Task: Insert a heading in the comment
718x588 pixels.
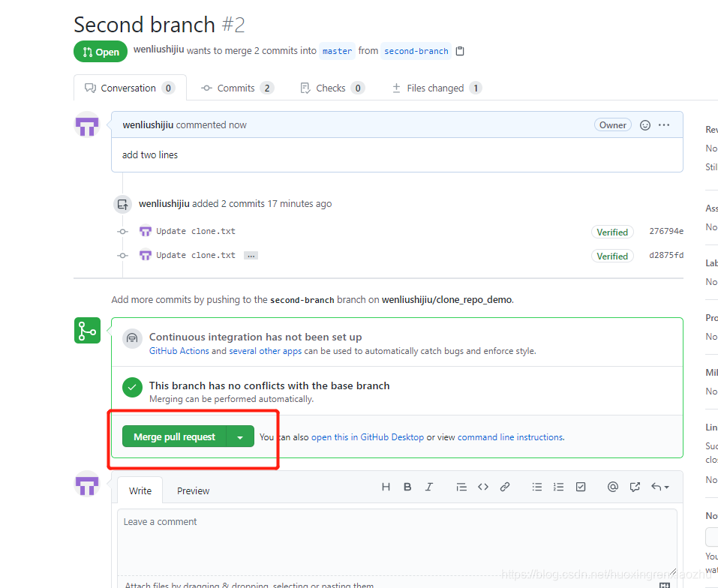Action: pyautogui.click(x=386, y=487)
